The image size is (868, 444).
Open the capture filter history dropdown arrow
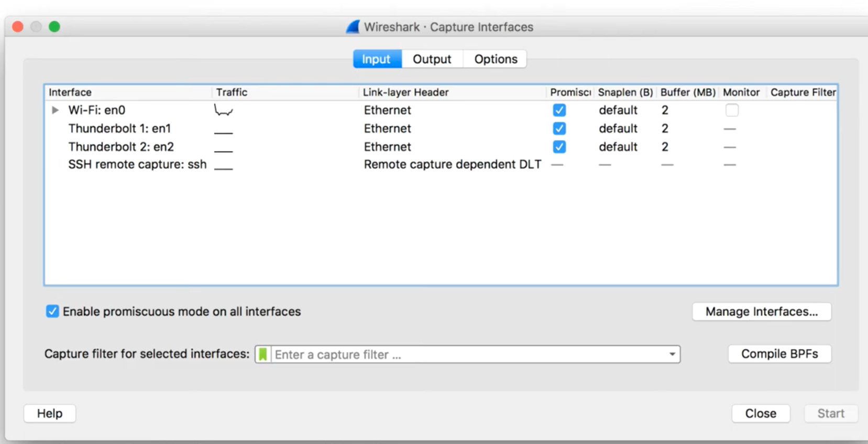[x=672, y=354]
